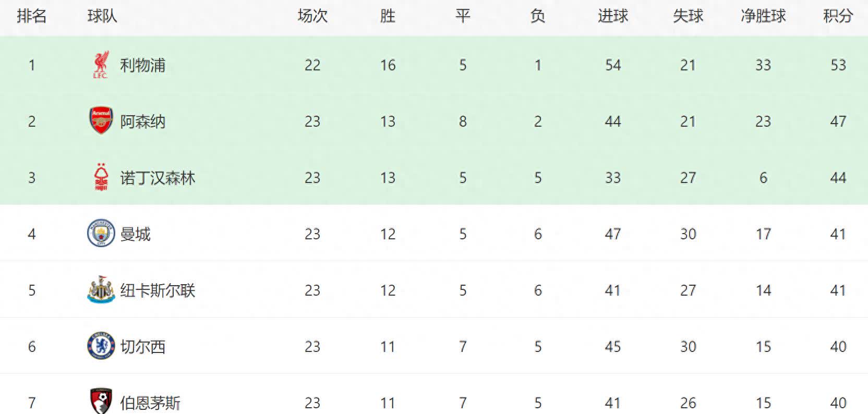Click the Nottingham Forest crest icon
Image resolution: width=868 pixels, height=414 pixels.
(101, 178)
